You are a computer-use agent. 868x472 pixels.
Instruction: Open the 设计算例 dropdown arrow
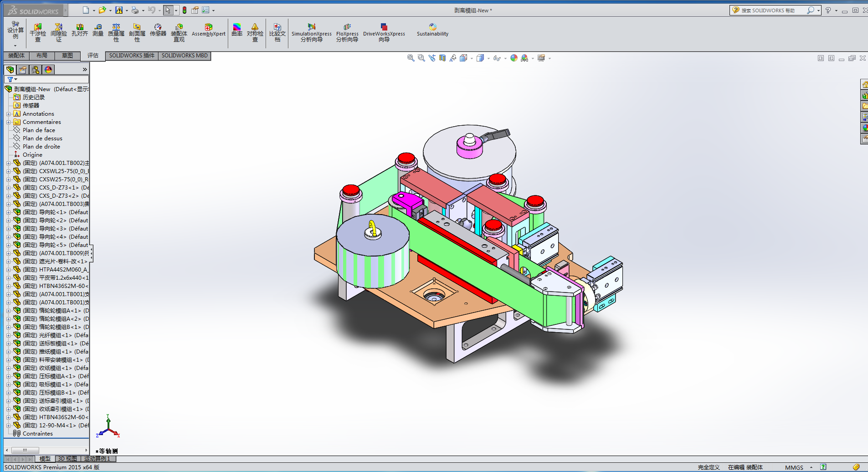click(15, 46)
